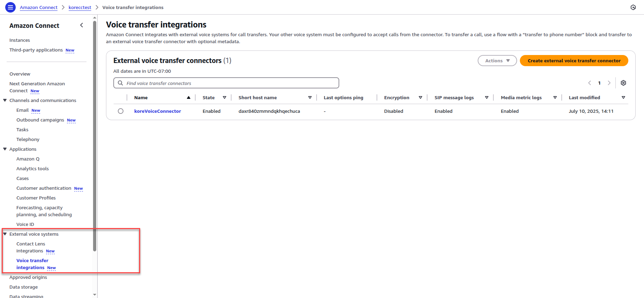Open the hamburger navigation menu
The height and width of the screenshot is (298, 644).
(10, 7)
